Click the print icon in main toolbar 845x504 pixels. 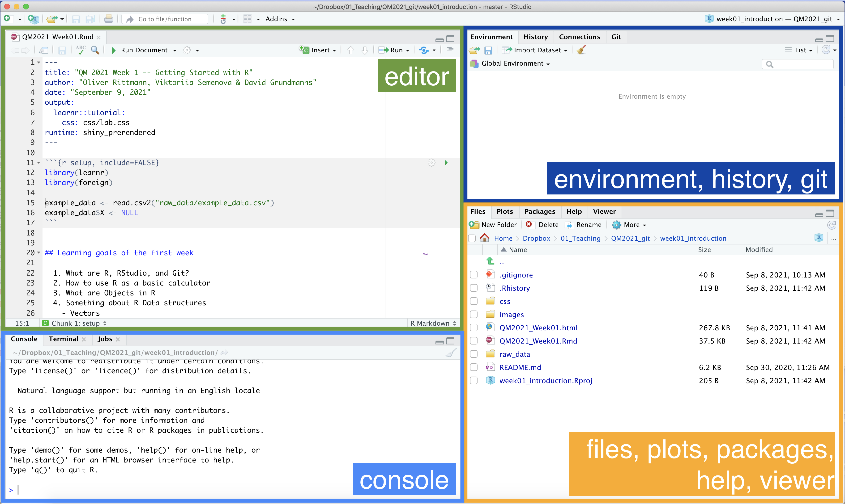[108, 19]
